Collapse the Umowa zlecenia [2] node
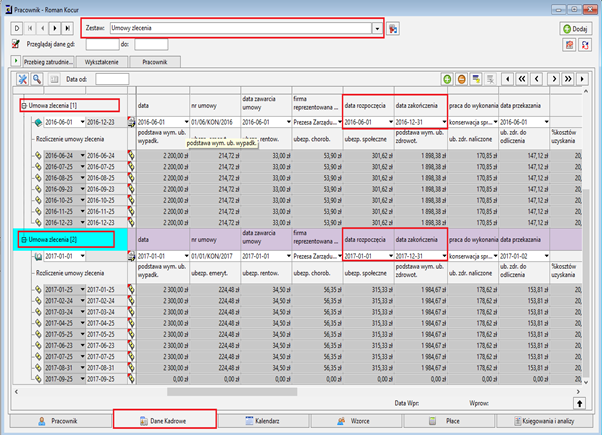Image resolution: width=602 pixels, height=435 pixels. [24, 240]
